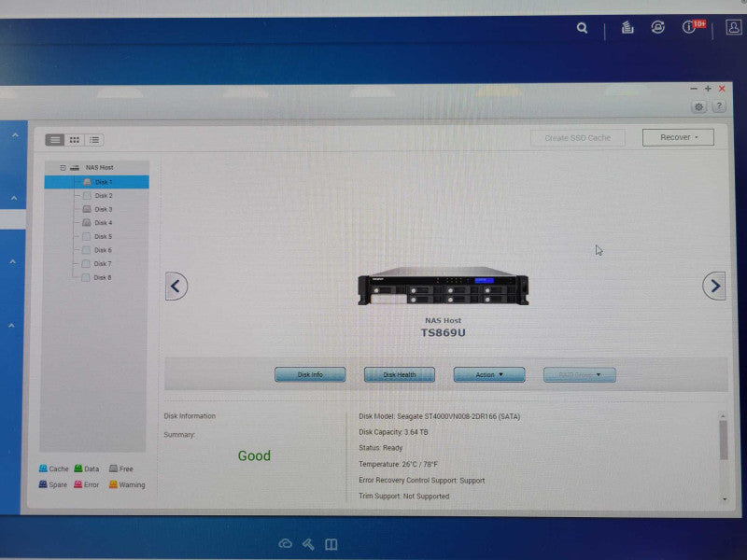The height and width of the screenshot is (560, 747).
Task: Click the Disk 4 drive icon
Action: pos(86,222)
